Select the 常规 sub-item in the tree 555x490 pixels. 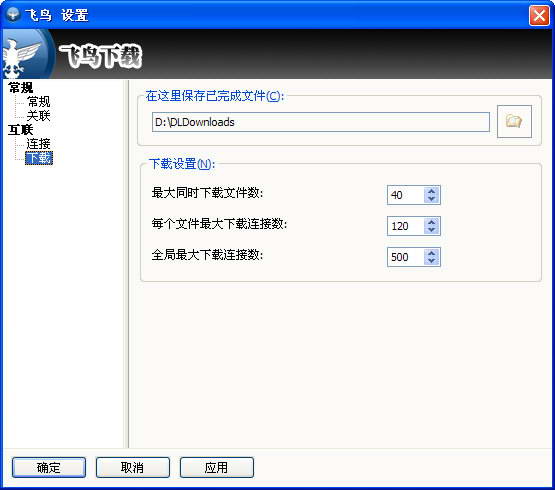pyautogui.click(x=38, y=102)
